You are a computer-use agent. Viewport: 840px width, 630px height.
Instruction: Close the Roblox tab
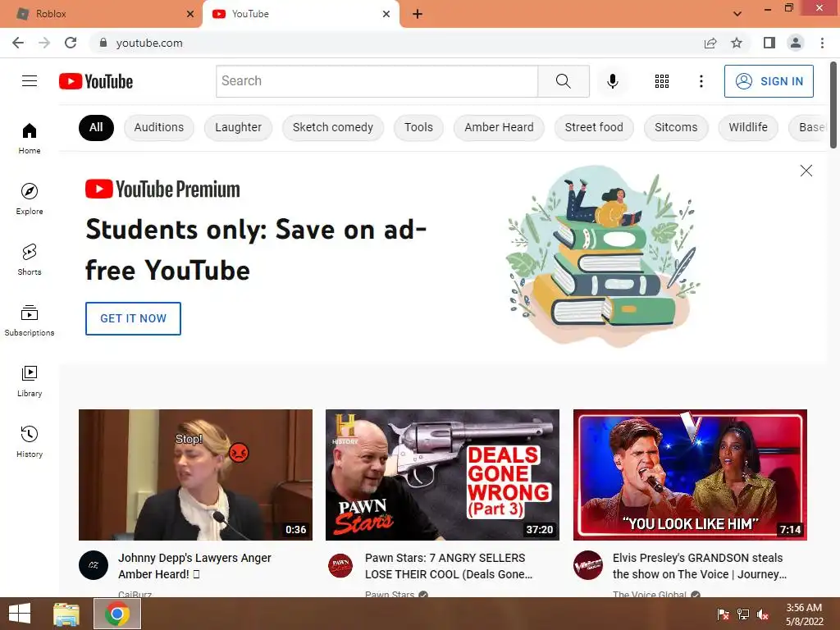(x=190, y=14)
